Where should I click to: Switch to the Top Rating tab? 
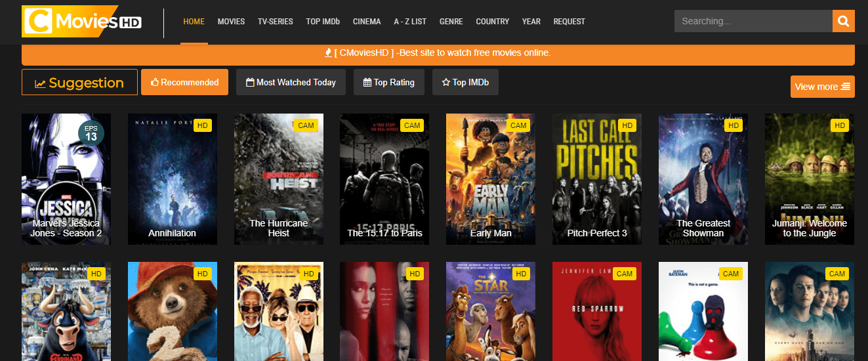(x=389, y=82)
